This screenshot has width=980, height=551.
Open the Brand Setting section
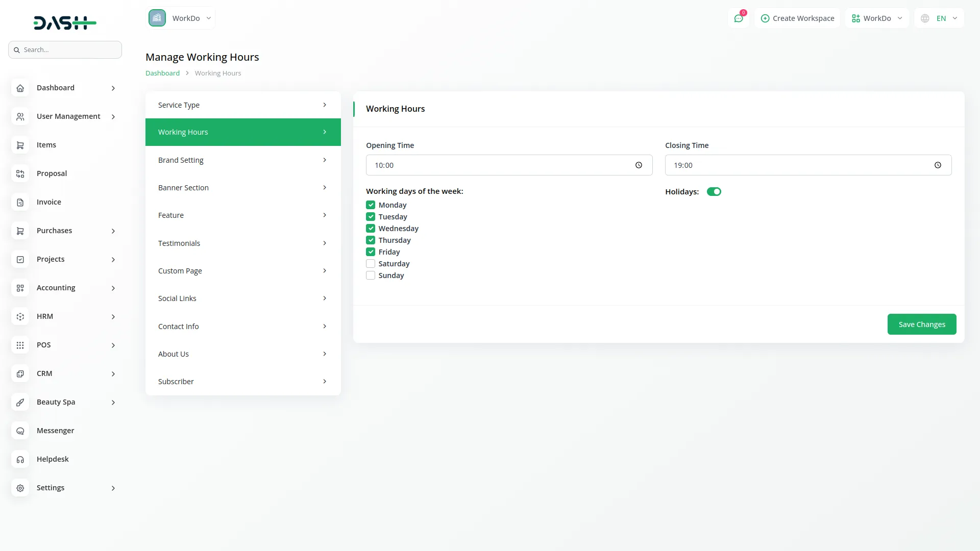243,160
